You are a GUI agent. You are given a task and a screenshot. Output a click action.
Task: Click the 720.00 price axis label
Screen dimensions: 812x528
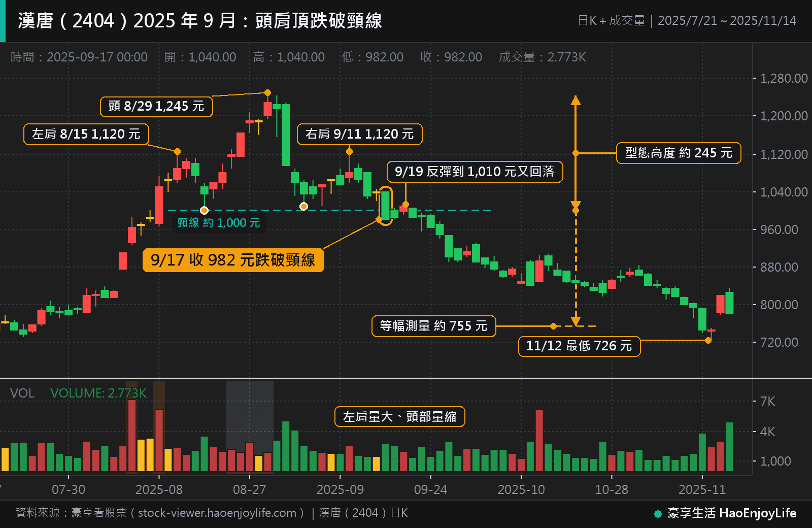click(x=779, y=342)
